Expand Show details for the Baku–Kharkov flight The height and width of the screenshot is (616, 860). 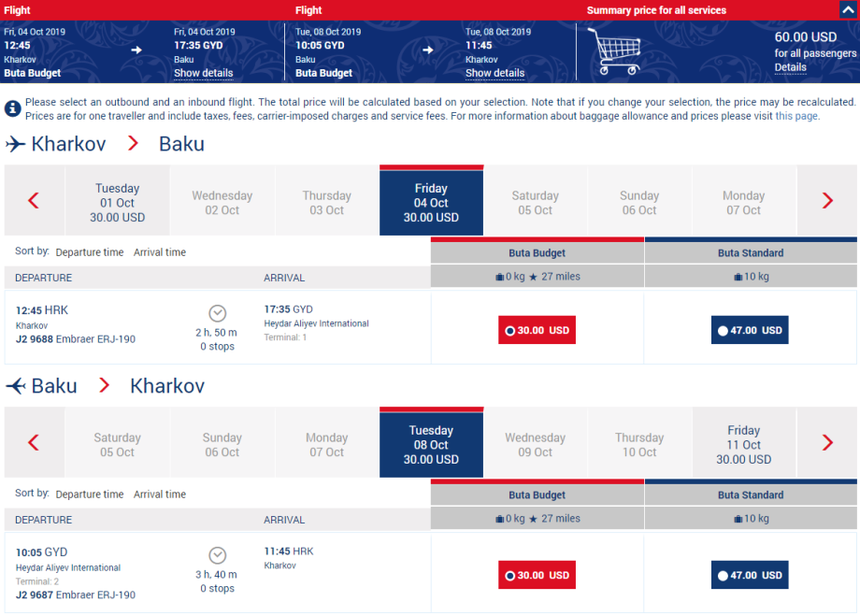click(x=495, y=73)
